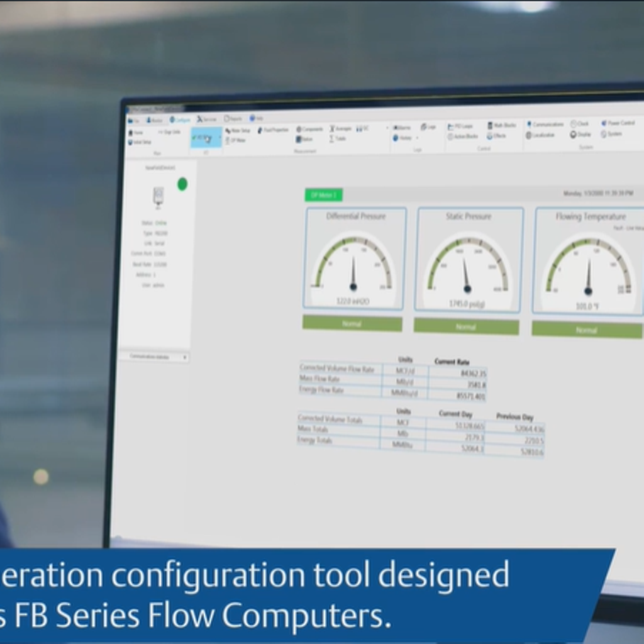
Task: Open the File tab
Action: pos(133,121)
